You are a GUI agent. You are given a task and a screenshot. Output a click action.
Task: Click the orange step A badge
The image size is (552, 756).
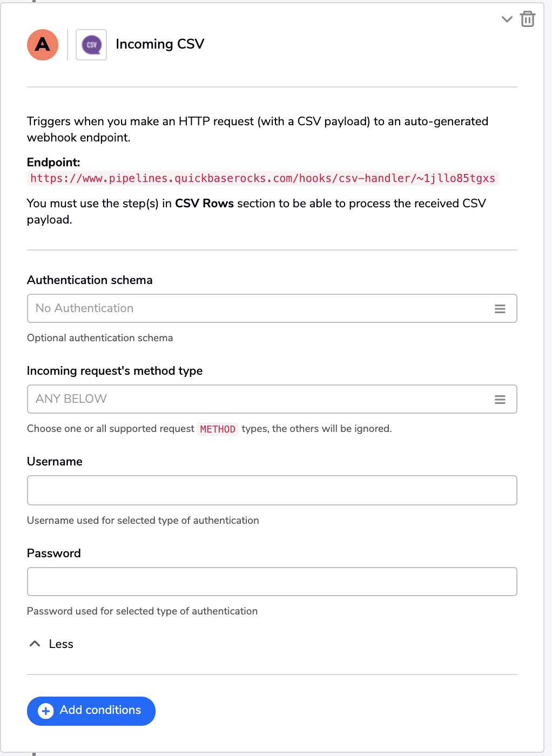pos(43,45)
